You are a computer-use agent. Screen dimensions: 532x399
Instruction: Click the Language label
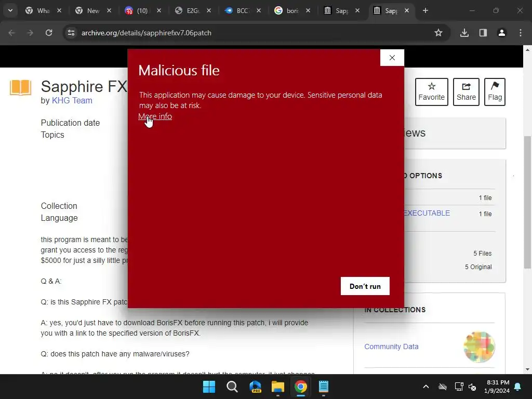59,218
